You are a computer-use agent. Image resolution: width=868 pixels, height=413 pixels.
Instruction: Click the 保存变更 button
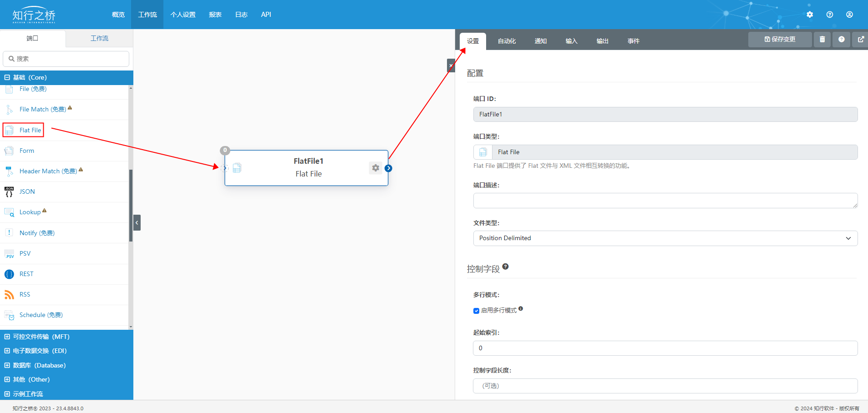(780, 40)
